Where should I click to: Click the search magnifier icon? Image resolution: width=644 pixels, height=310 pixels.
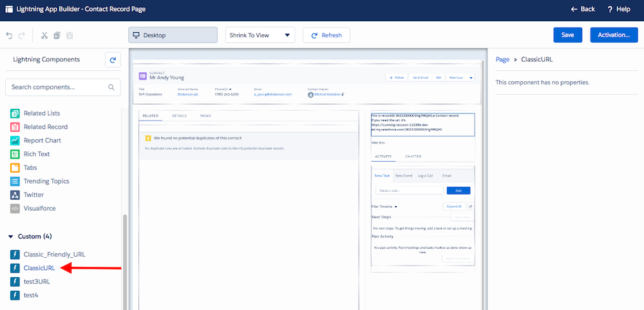[x=111, y=87]
